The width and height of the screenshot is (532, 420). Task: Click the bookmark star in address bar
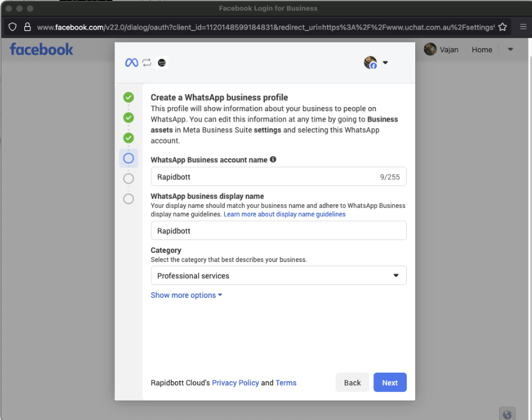pos(502,27)
